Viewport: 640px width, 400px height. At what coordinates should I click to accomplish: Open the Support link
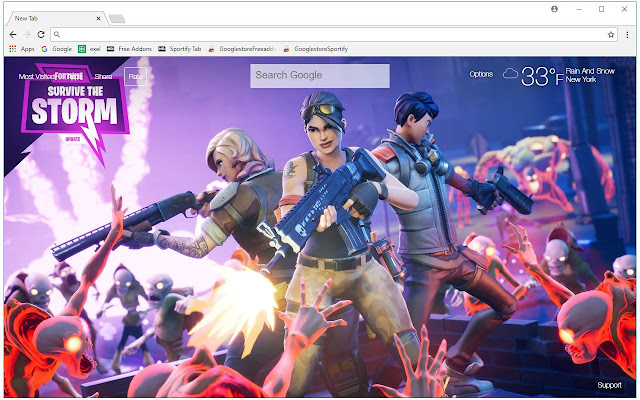609,385
